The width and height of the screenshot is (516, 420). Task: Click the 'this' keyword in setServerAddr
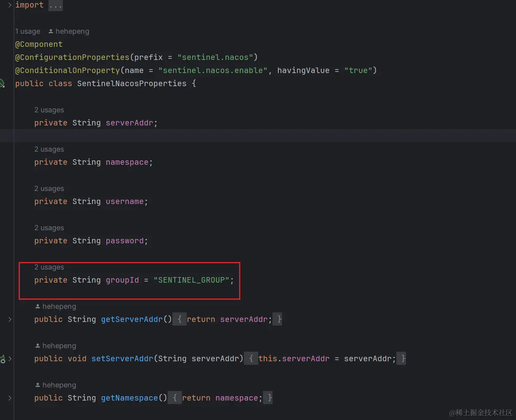pos(268,358)
